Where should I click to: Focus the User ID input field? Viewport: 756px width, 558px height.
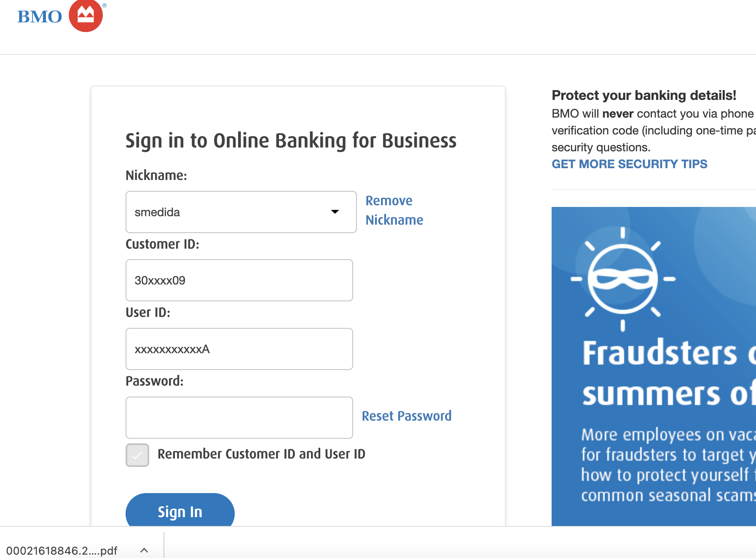(x=239, y=349)
